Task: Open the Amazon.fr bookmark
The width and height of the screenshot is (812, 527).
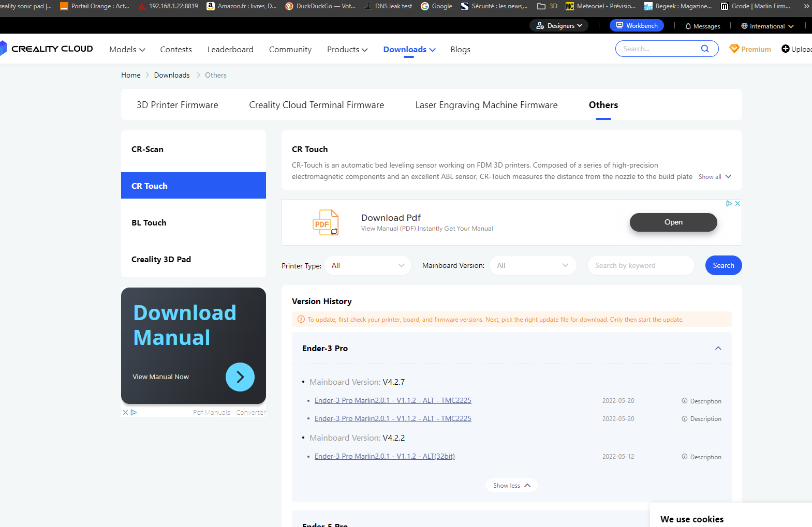Action: pyautogui.click(x=242, y=6)
